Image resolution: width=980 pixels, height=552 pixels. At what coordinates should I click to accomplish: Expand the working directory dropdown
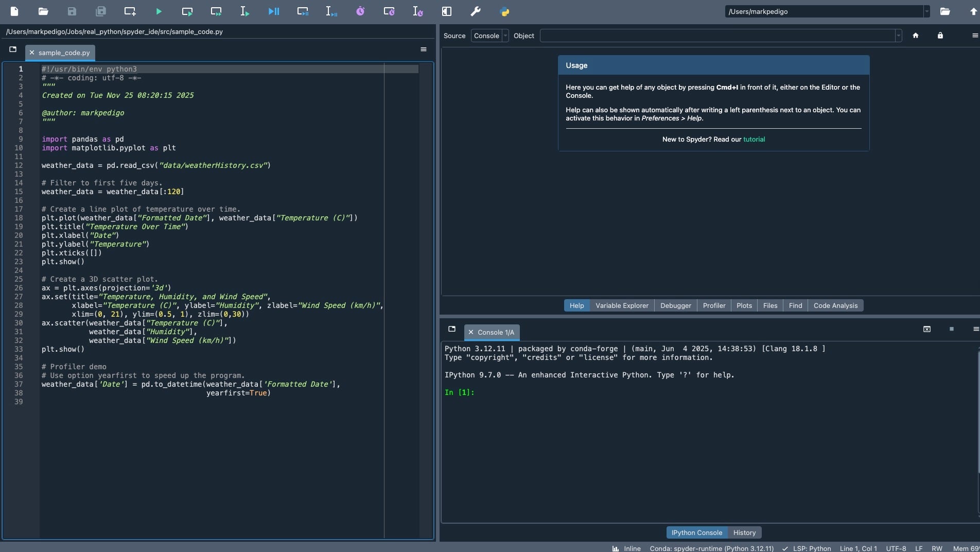click(x=927, y=11)
